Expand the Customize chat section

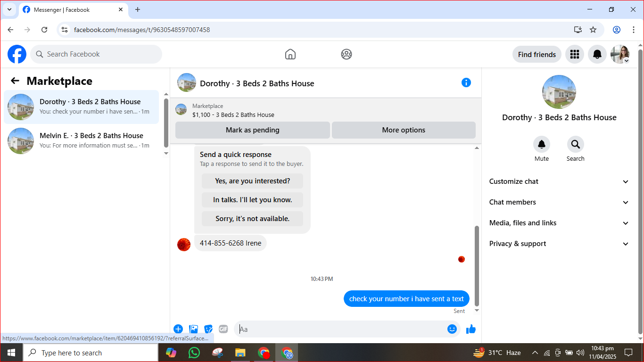click(x=559, y=181)
